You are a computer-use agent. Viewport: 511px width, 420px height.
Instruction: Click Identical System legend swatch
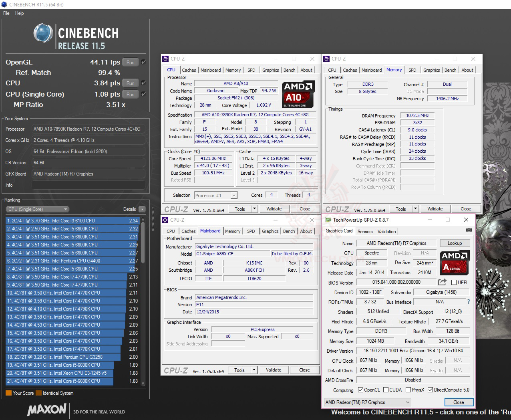tap(38, 393)
